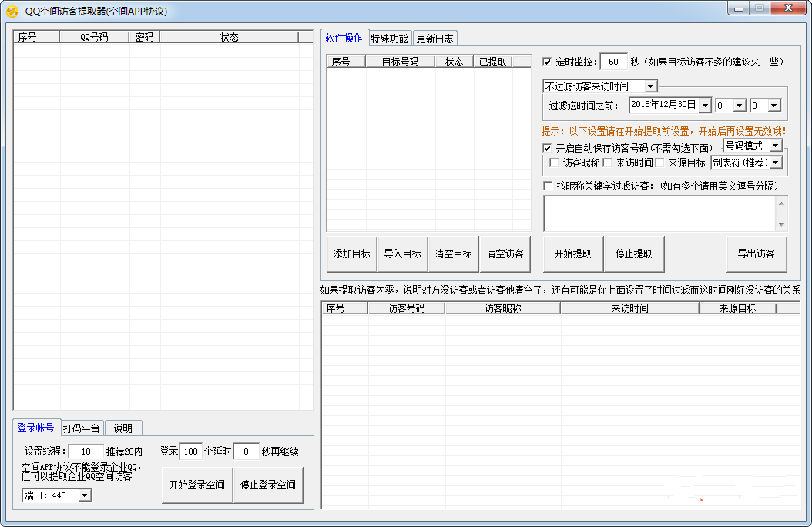
Task: Click the 序号 header in target list
Action: 347,62
